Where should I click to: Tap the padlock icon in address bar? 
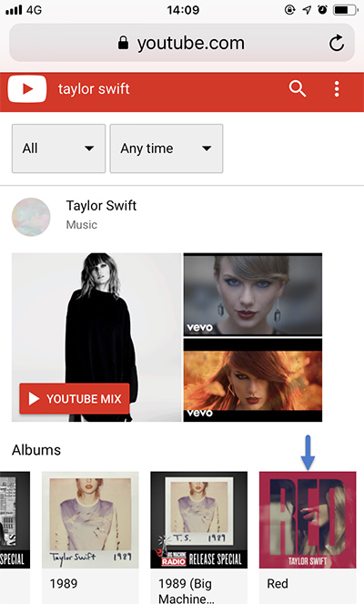(x=123, y=43)
